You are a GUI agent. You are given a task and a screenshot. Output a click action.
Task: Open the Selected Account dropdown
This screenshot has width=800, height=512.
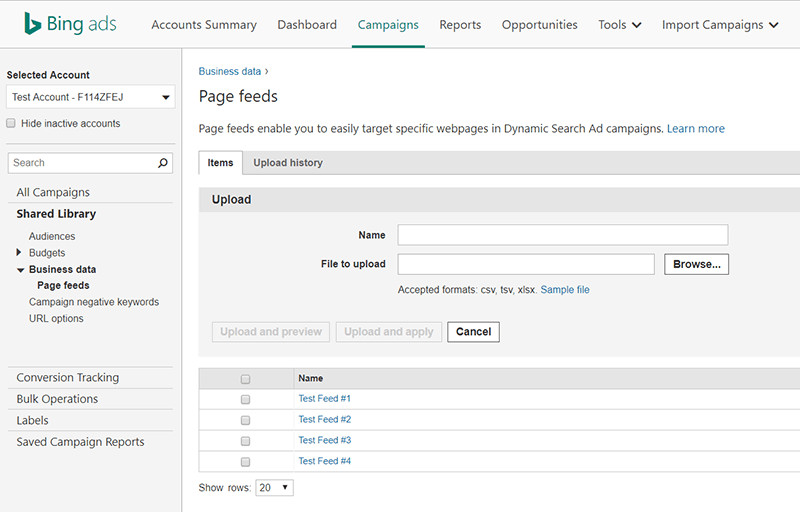pyautogui.click(x=90, y=97)
